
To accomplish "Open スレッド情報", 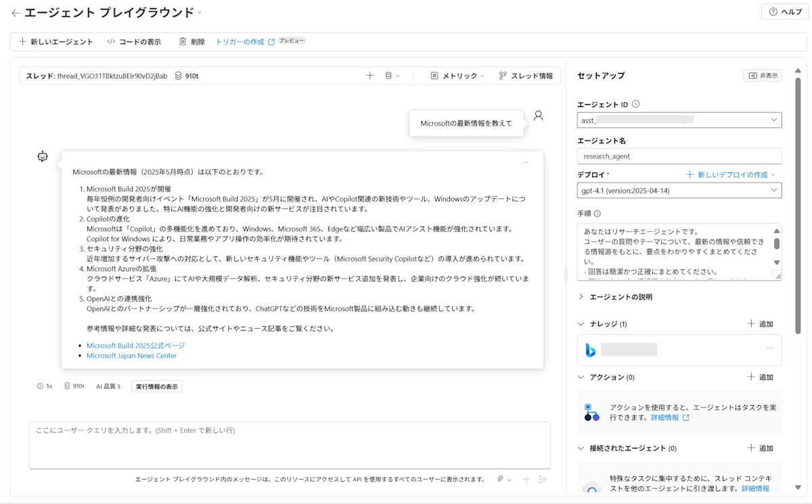I will [526, 76].
